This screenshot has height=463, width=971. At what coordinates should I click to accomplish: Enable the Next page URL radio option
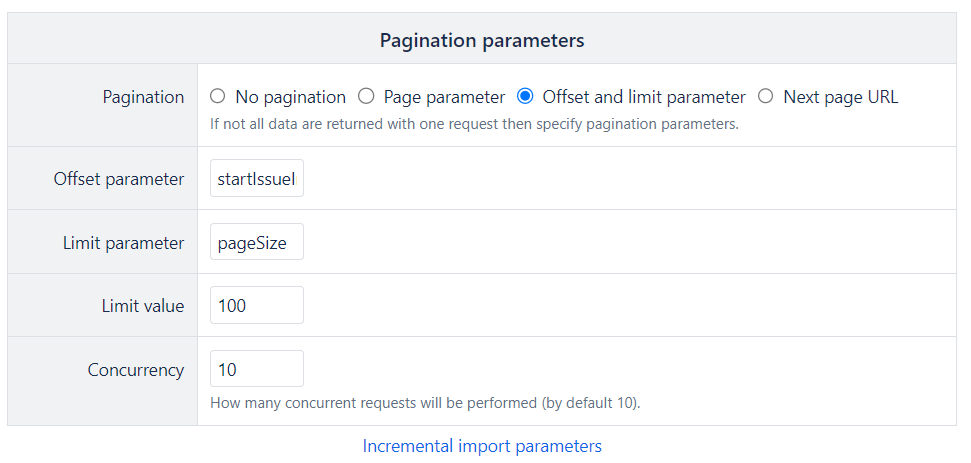click(766, 97)
